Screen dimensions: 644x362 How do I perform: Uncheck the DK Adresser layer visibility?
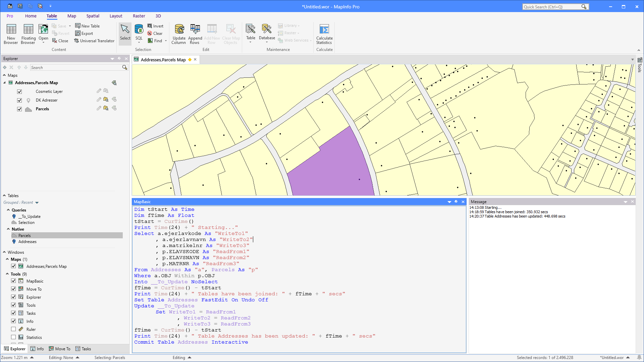pyautogui.click(x=19, y=100)
